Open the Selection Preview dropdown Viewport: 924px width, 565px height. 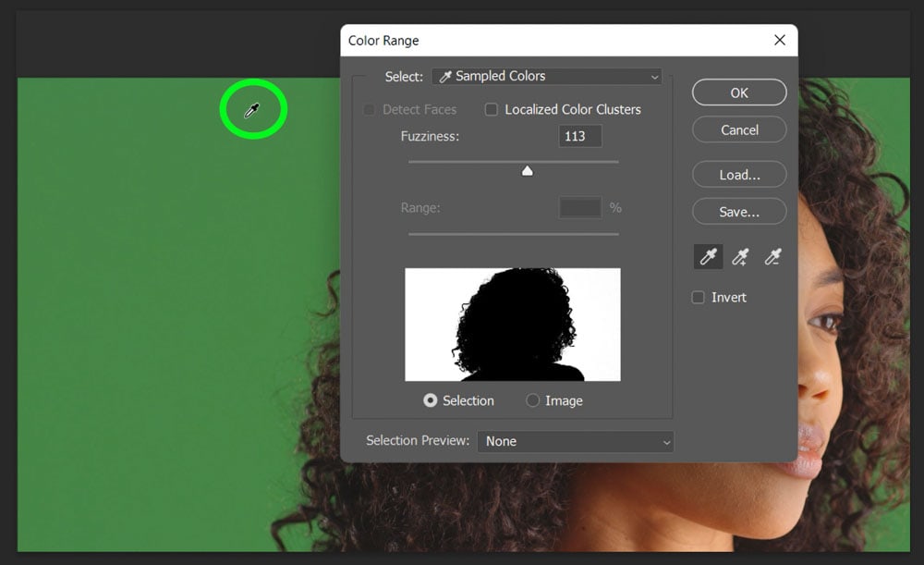click(x=576, y=441)
